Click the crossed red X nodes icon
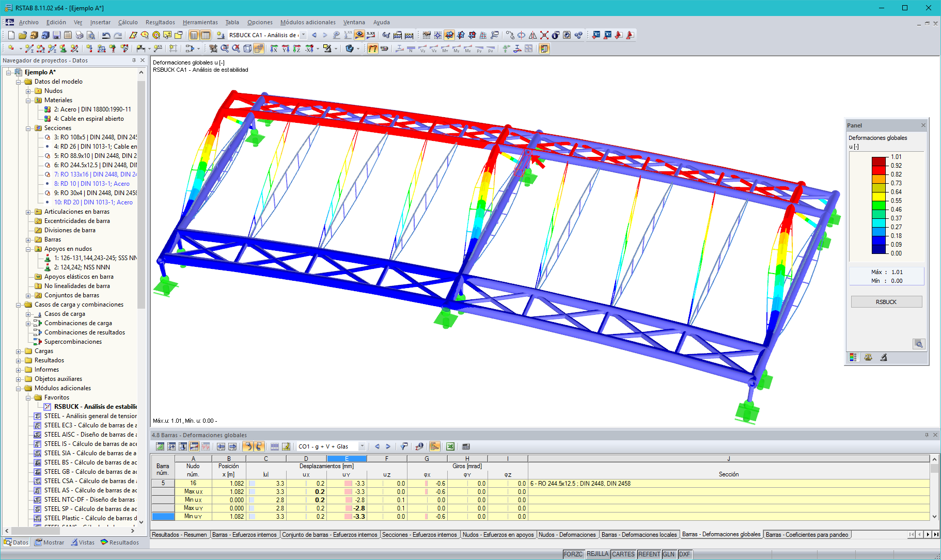 [544, 35]
